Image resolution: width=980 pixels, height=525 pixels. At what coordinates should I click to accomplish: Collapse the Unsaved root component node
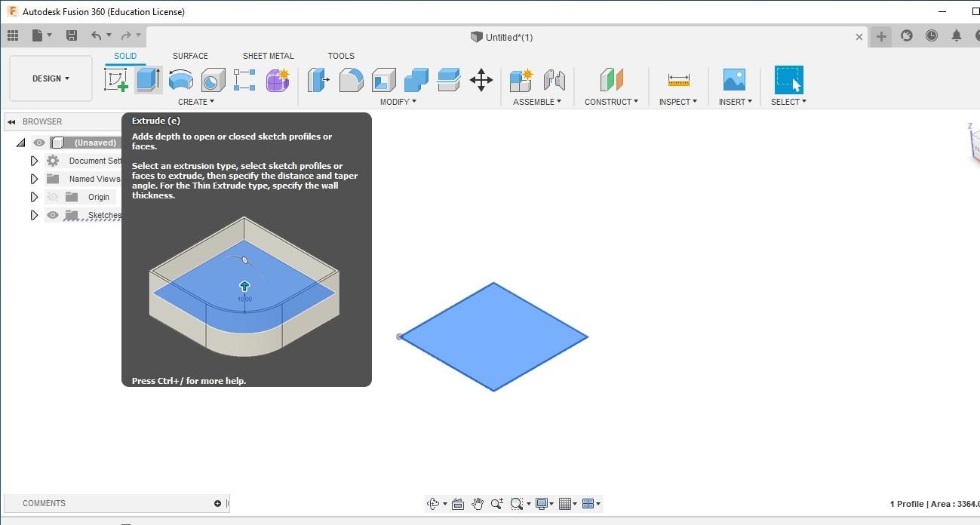click(20, 143)
